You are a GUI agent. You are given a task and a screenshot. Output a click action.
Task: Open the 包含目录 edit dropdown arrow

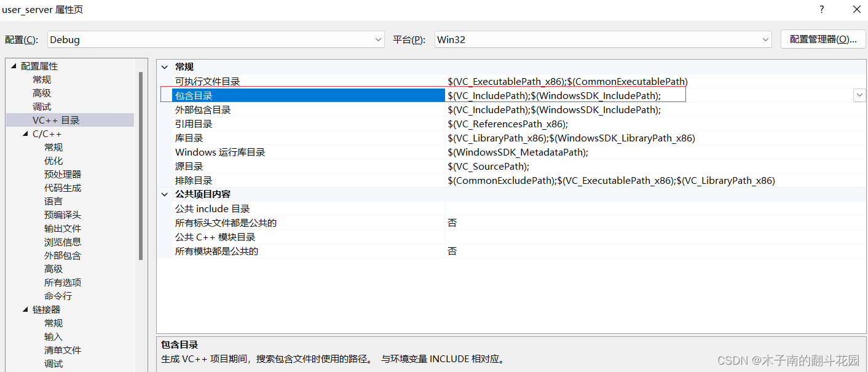pyautogui.click(x=859, y=95)
